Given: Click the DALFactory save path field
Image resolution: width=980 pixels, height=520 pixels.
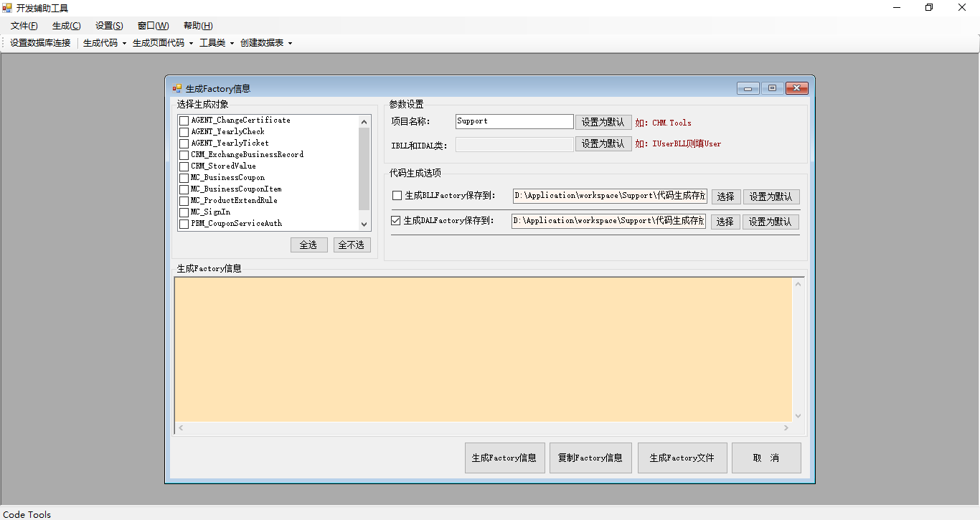Looking at the screenshot, I should 609,221.
